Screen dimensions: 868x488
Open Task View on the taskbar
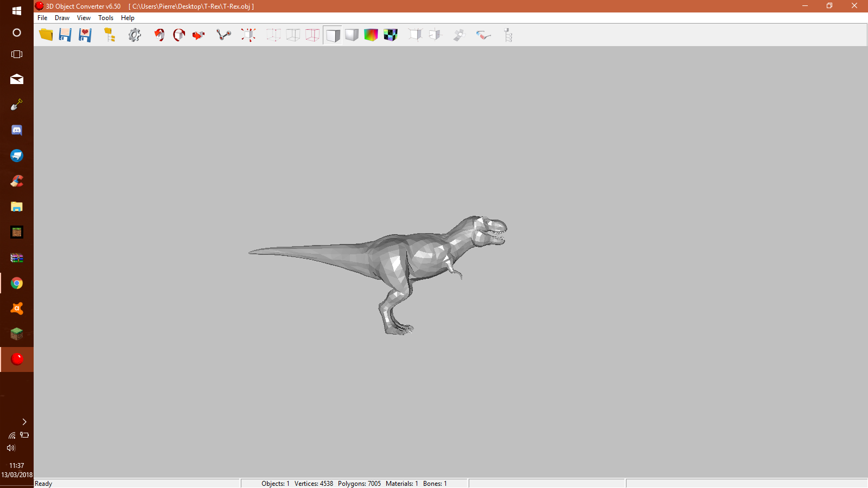(x=17, y=54)
